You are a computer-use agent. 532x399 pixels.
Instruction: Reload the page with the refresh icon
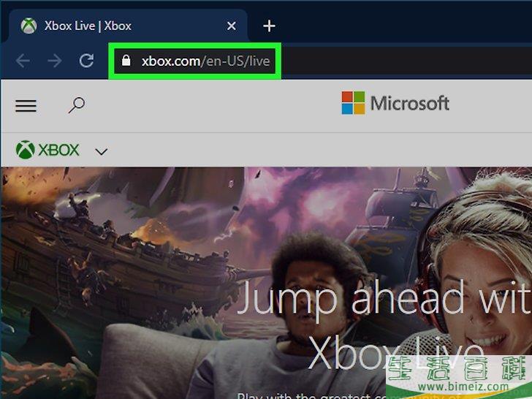86,61
